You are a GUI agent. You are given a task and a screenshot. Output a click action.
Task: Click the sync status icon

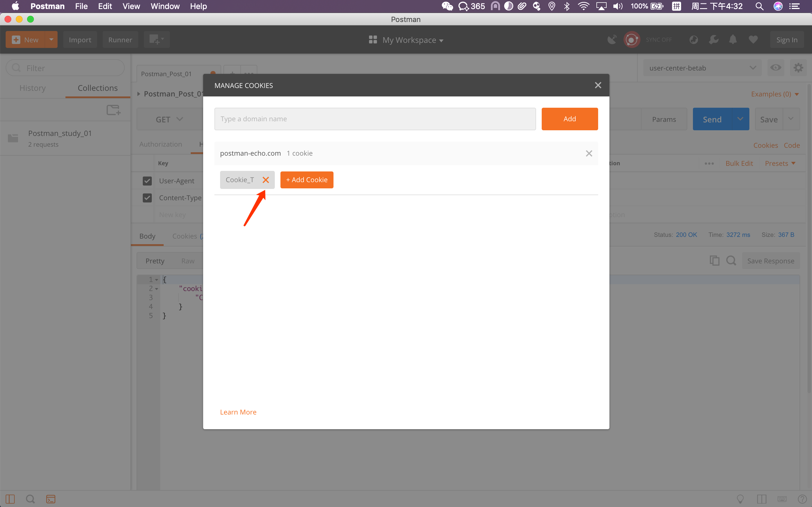point(631,39)
